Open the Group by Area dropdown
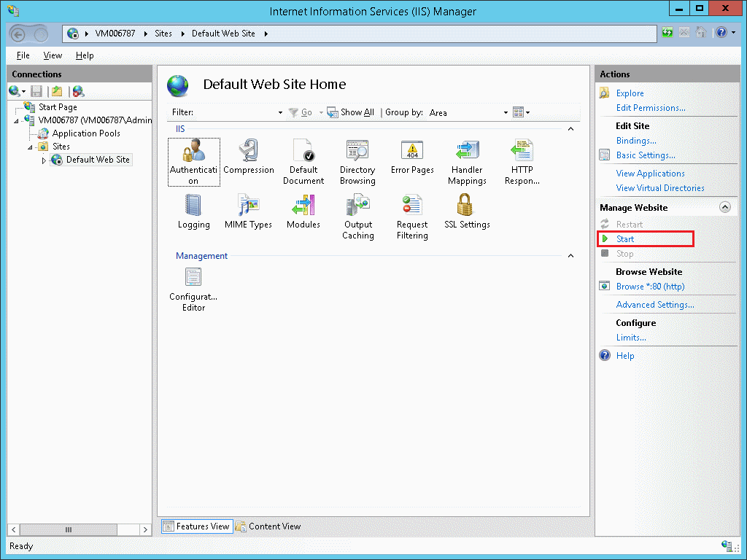 click(x=506, y=113)
